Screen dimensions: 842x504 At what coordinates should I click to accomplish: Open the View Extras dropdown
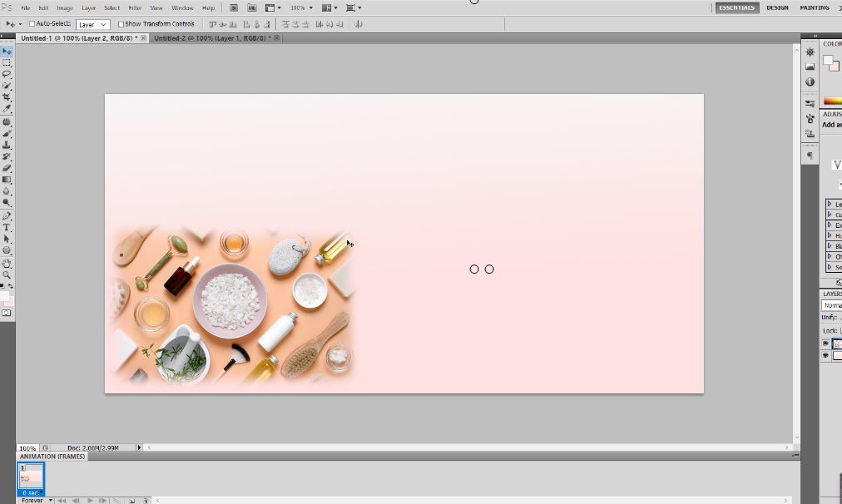pos(274,8)
